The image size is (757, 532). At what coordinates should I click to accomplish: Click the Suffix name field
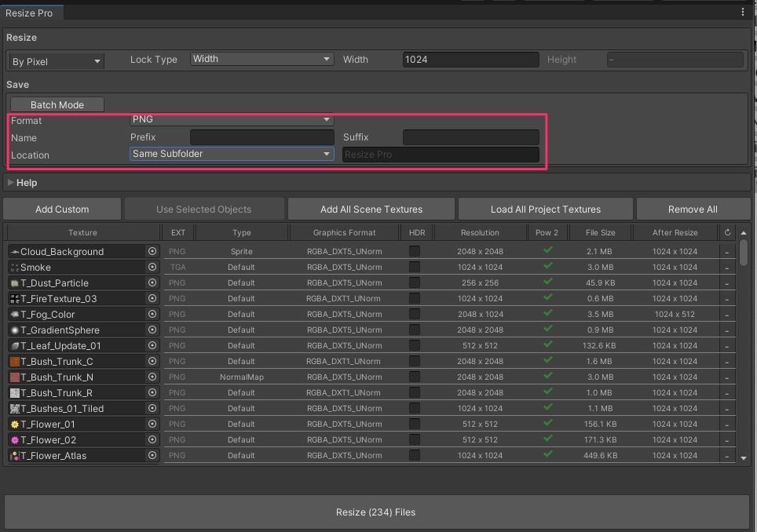tap(470, 137)
